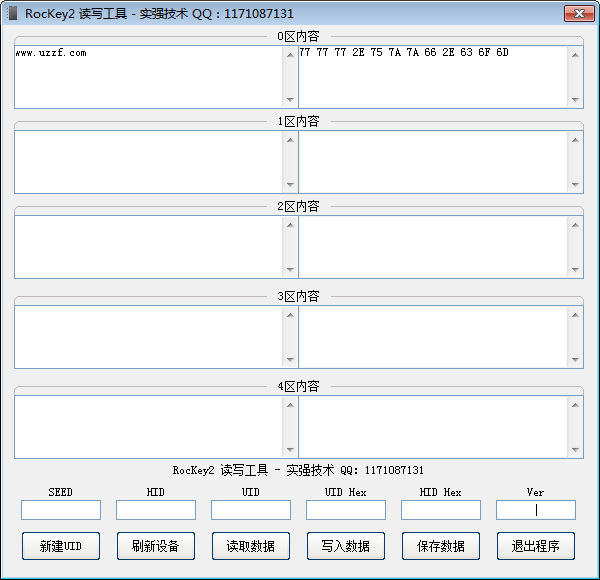Focus the HID input field

point(156,510)
